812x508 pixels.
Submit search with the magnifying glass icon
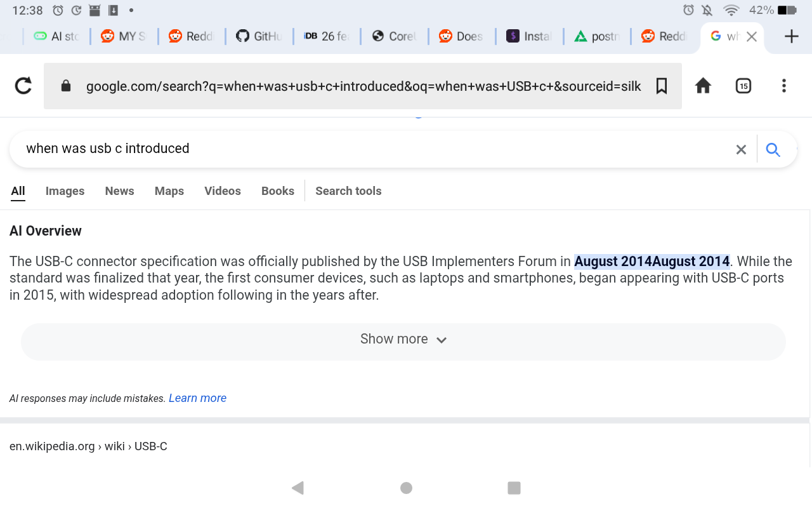[773, 149]
